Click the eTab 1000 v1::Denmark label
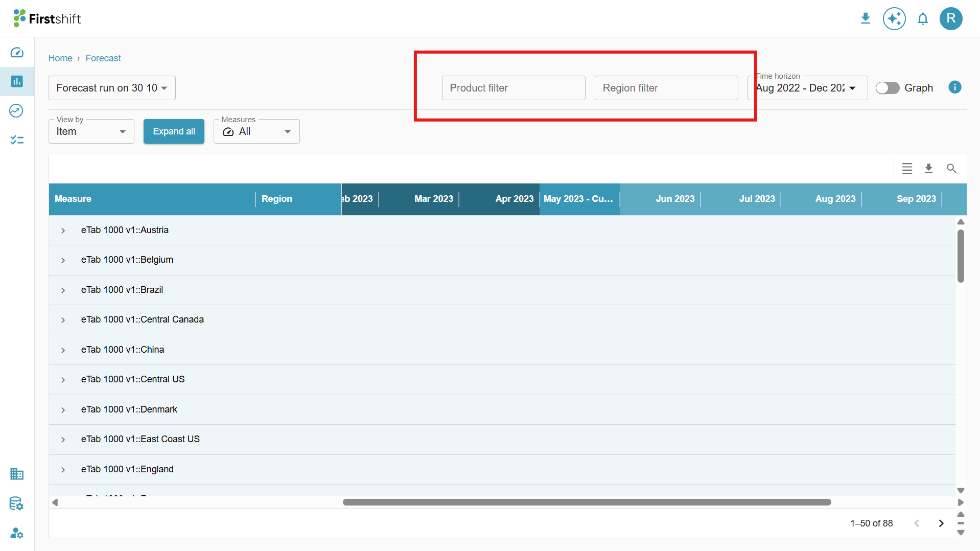 click(129, 409)
